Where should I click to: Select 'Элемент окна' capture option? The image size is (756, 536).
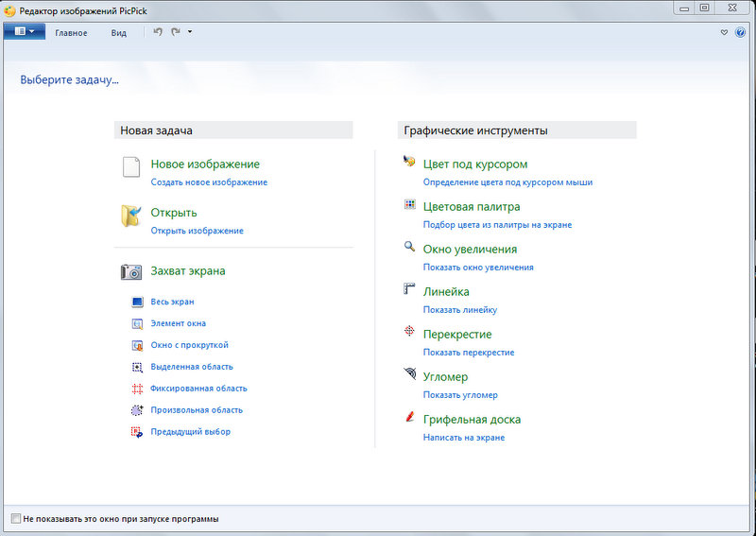click(x=178, y=323)
